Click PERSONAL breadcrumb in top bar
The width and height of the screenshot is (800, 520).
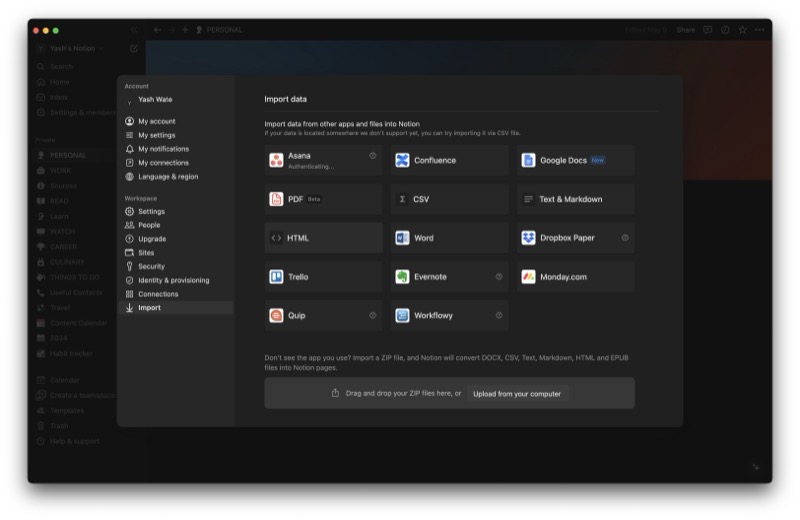tap(219, 30)
